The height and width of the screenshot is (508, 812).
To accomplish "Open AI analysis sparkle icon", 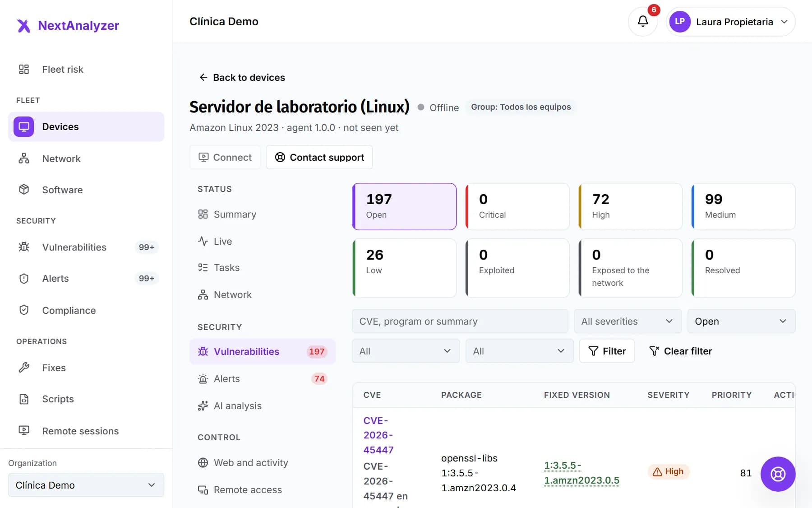I will click(203, 405).
